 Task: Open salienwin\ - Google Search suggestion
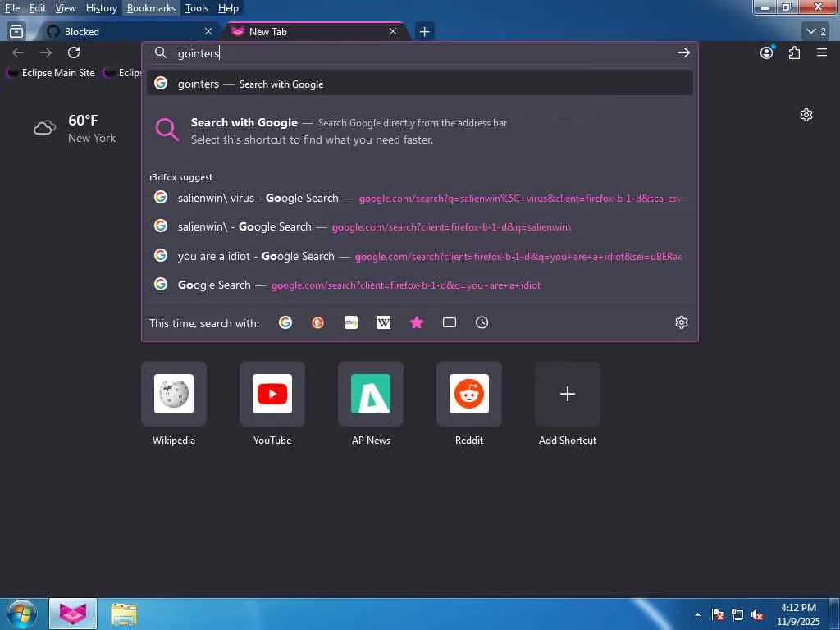419,226
